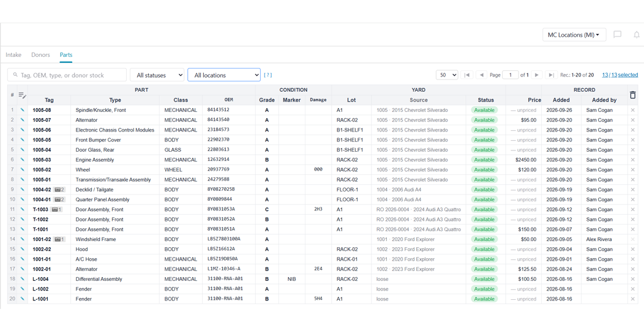This screenshot has height=331, width=644.
Task: Sort by Tag column header
Action: pos(50,100)
